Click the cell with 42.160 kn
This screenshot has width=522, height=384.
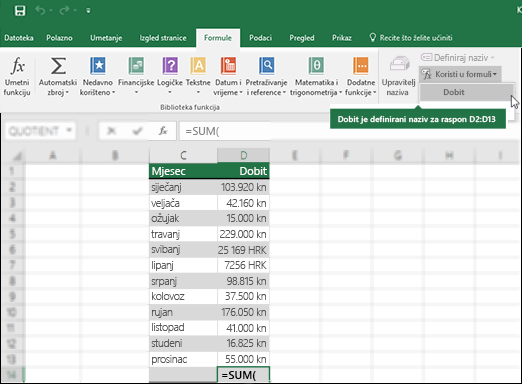coord(243,203)
